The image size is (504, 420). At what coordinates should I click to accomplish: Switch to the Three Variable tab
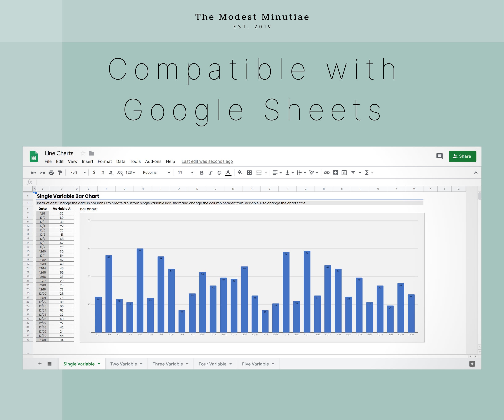[x=168, y=364]
